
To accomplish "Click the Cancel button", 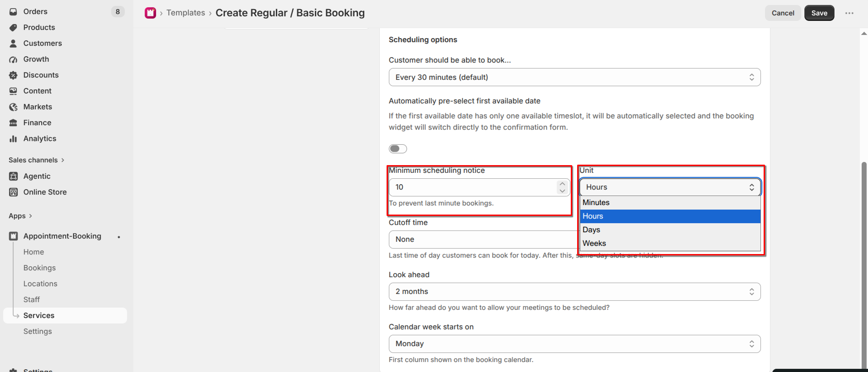I will coord(782,13).
